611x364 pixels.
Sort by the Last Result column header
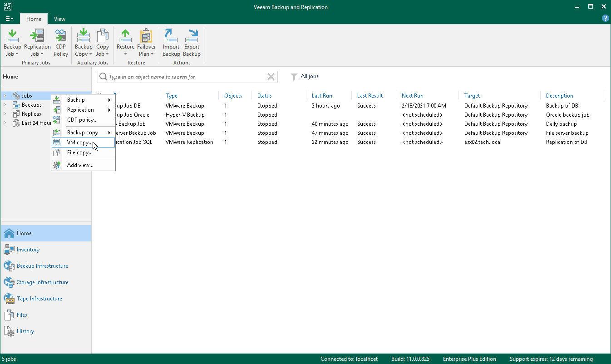tap(370, 96)
